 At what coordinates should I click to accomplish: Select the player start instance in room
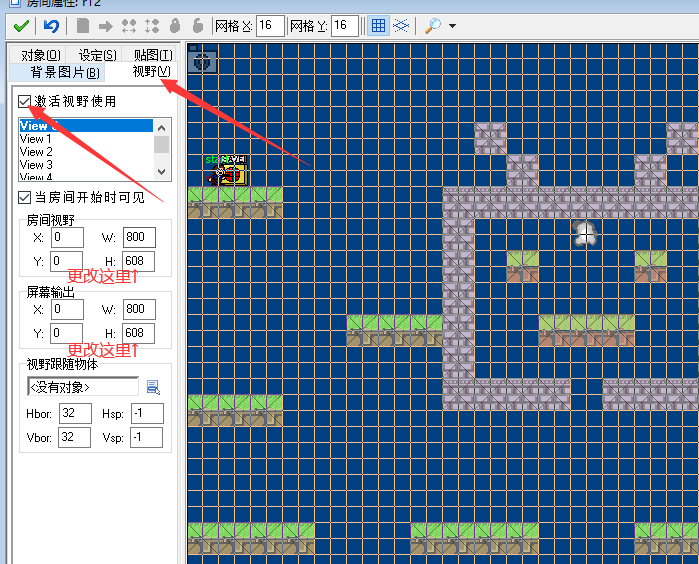217,174
